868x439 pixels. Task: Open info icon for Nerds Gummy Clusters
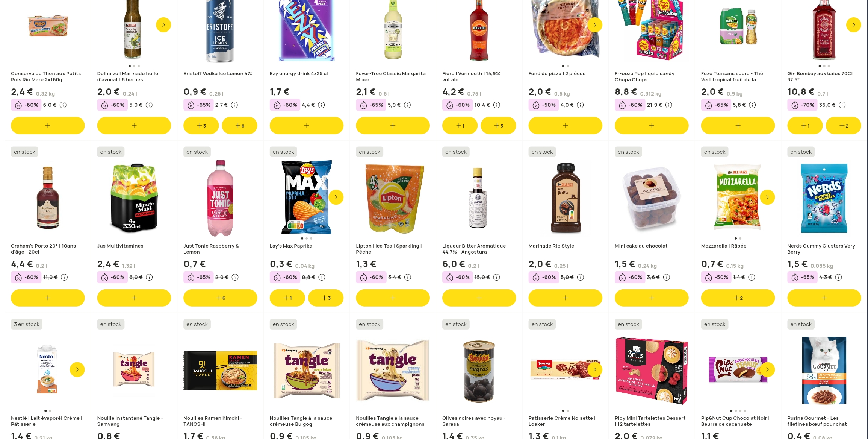pos(839,277)
